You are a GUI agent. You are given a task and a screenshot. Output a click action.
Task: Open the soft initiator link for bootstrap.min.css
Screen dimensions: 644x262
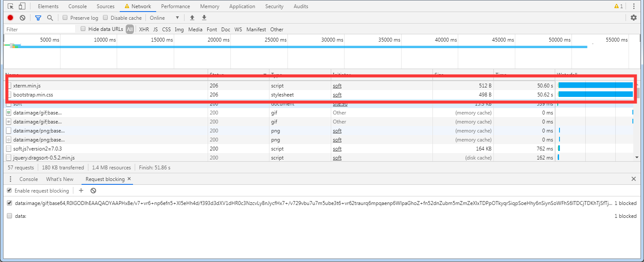coord(337,95)
